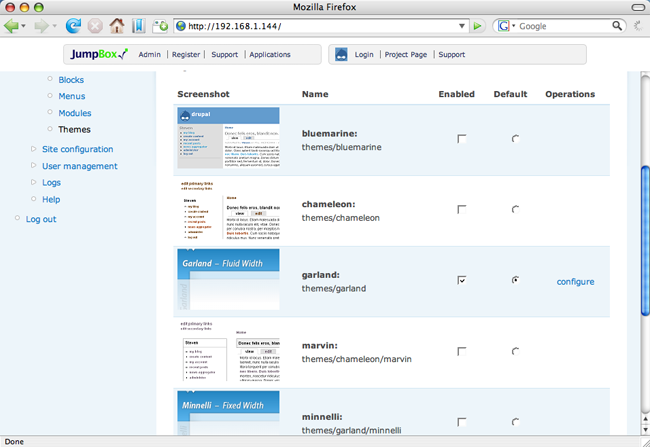Enable the bluemarine theme checkbox
Screen dimensions: 650x447
(461, 138)
